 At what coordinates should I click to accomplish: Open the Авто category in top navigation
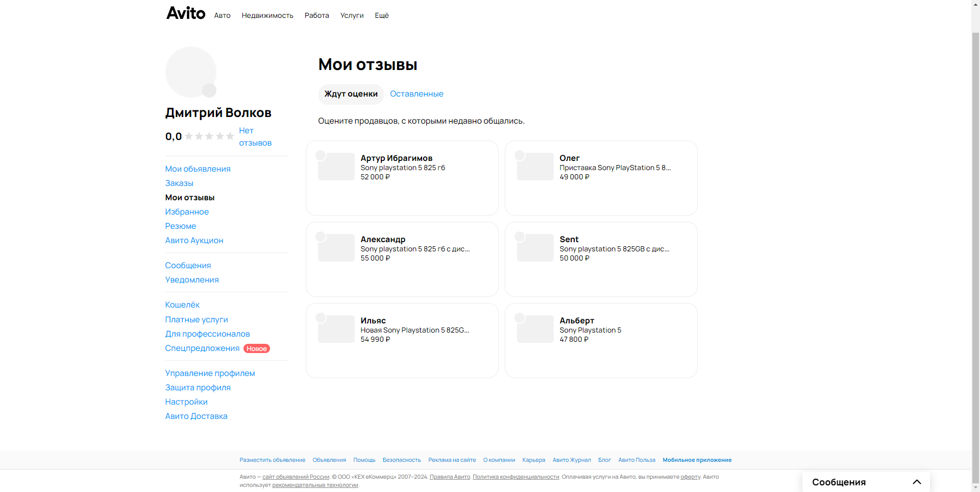coord(222,15)
